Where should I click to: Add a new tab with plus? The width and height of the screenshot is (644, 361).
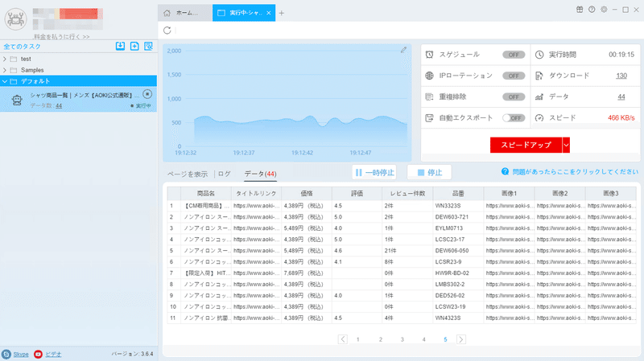[x=281, y=13]
